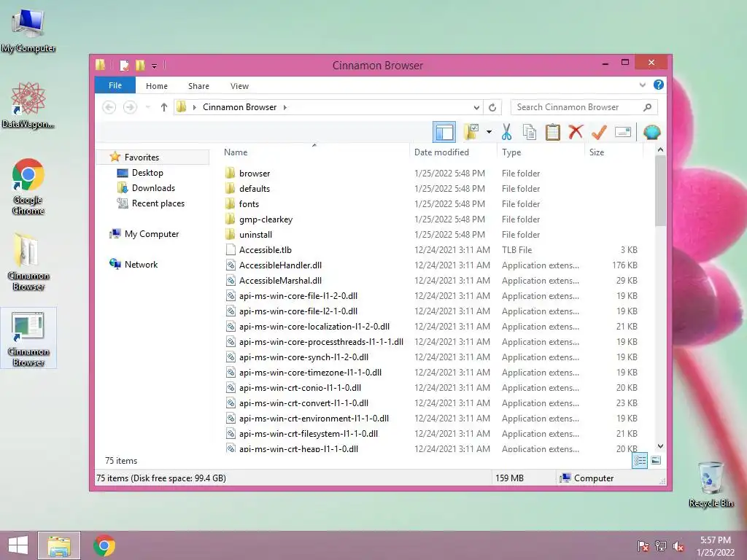Select Desktop in navigation pane
The image size is (747, 560).
pyautogui.click(x=147, y=172)
